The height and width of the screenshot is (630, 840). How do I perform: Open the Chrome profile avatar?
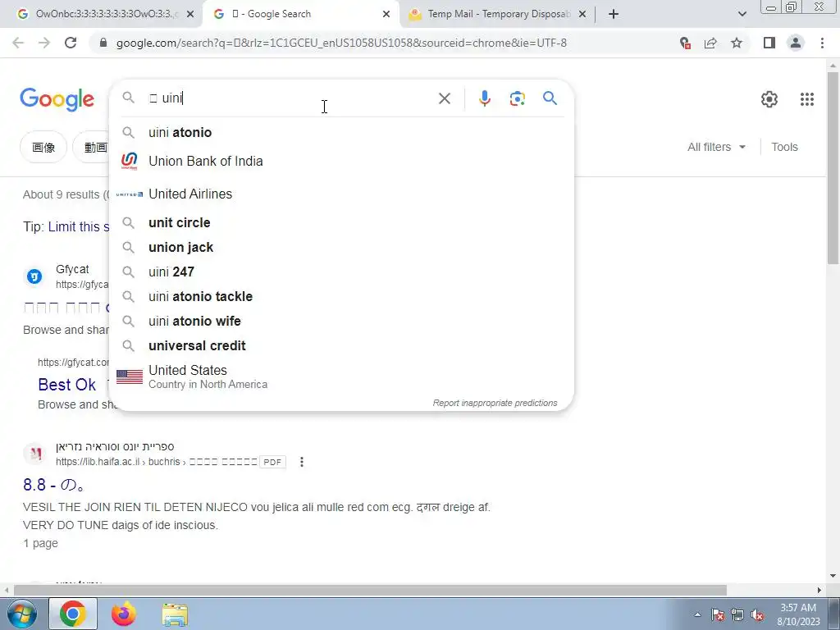coord(796,43)
